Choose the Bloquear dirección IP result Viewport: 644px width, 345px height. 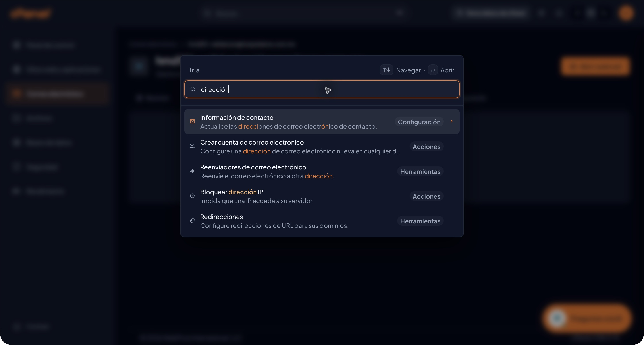(322, 196)
